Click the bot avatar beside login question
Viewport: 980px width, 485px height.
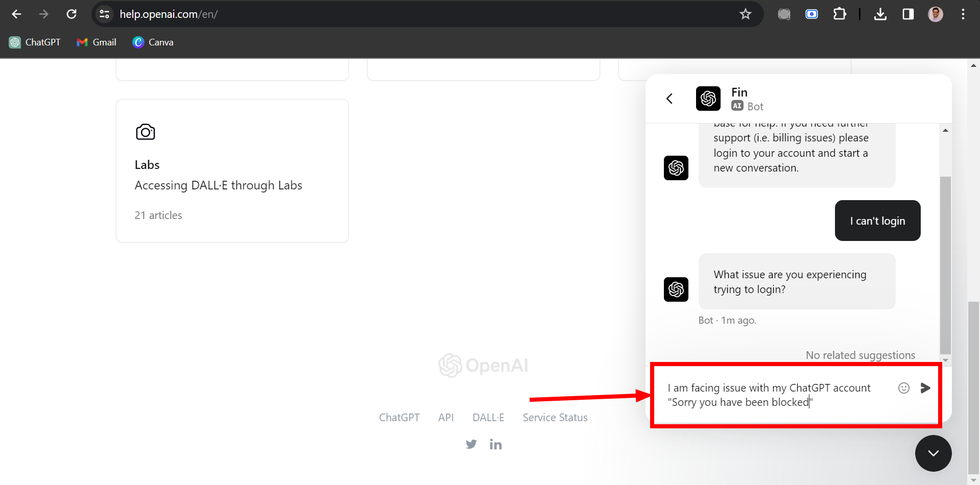[676, 289]
